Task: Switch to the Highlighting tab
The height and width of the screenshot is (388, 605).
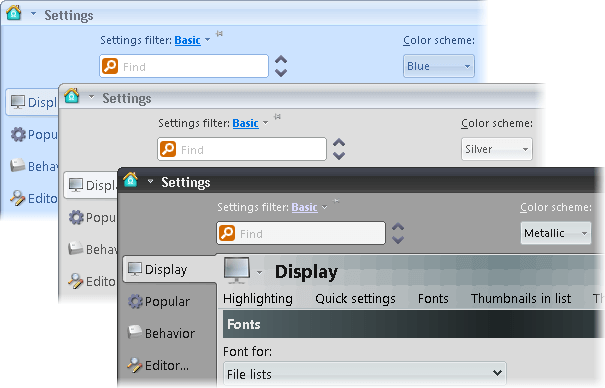Action: point(258,299)
